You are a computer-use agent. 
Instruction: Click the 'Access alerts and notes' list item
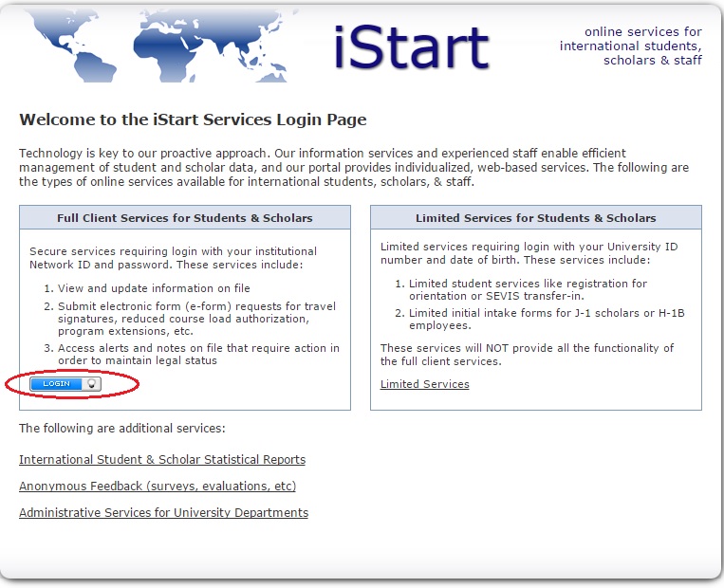197,355
